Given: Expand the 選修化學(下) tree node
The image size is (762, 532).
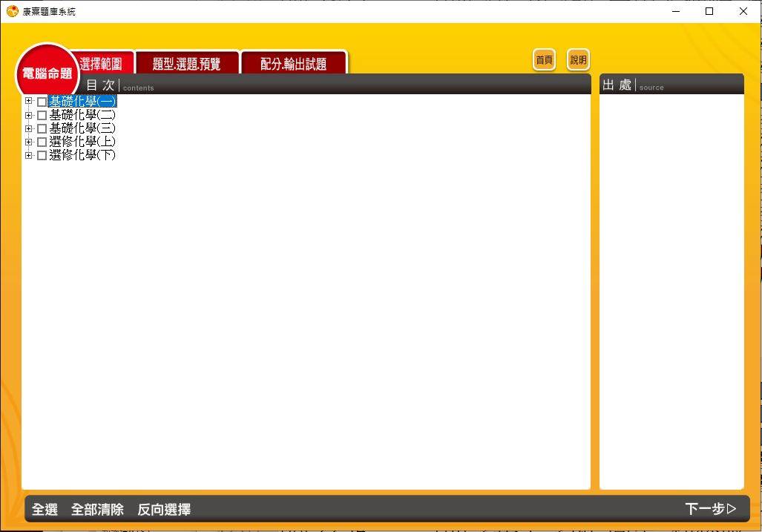Looking at the screenshot, I should (28, 156).
